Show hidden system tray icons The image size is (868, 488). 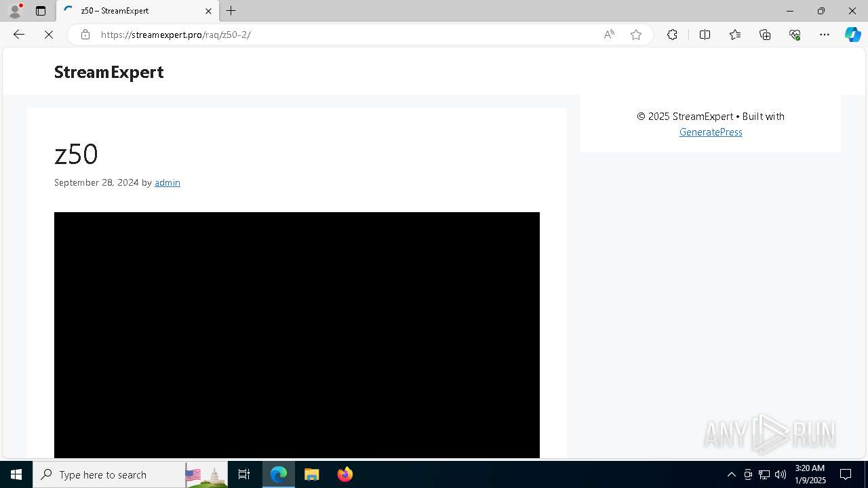click(x=731, y=474)
